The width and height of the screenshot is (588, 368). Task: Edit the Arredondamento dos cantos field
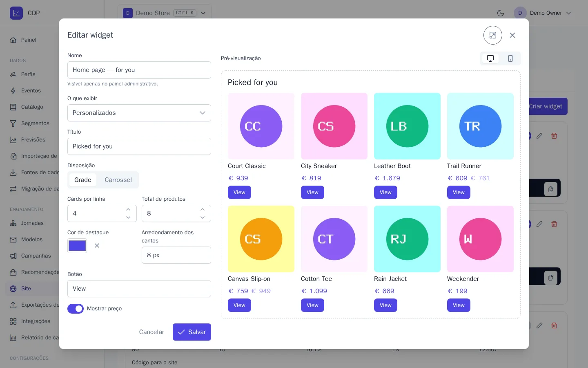(176, 255)
